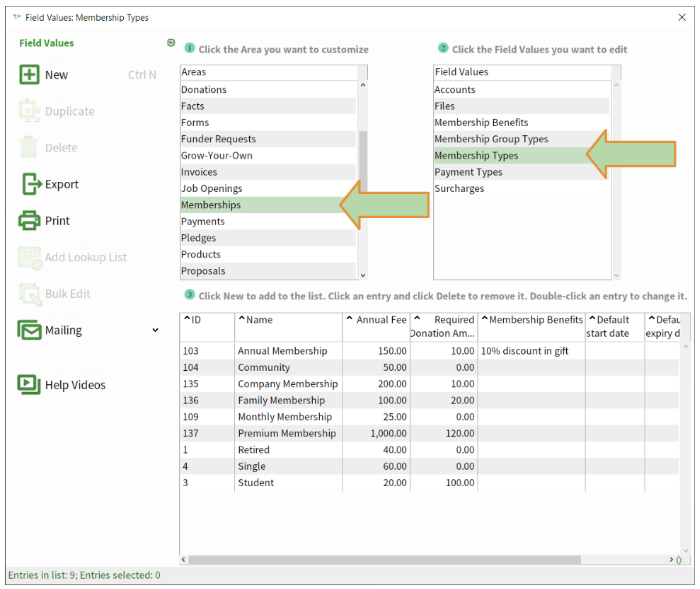Click the app icon in title bar
The height and width of the screenshot is (589, 700).
[17, 17]
